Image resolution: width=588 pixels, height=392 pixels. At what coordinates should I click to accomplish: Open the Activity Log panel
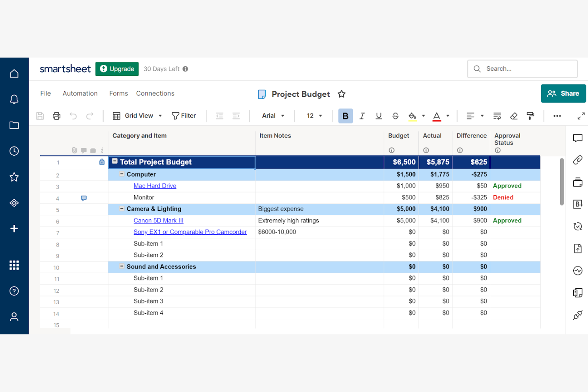point(577,270)
